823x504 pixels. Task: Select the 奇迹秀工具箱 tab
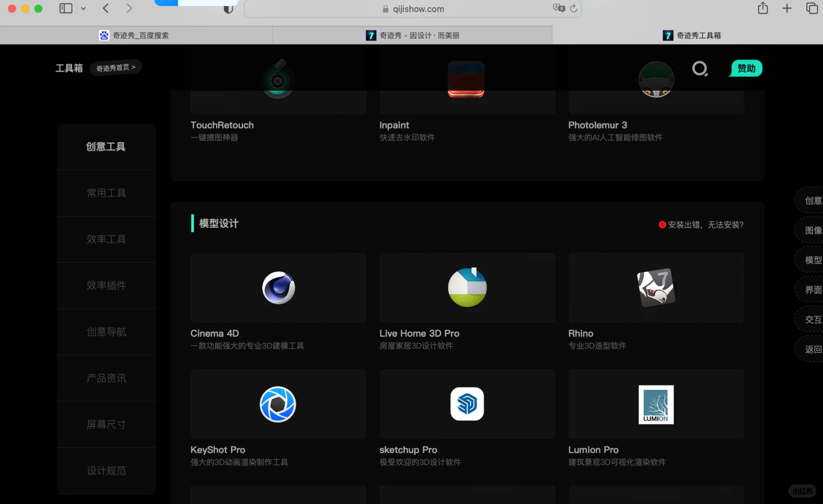pos(688,35)
